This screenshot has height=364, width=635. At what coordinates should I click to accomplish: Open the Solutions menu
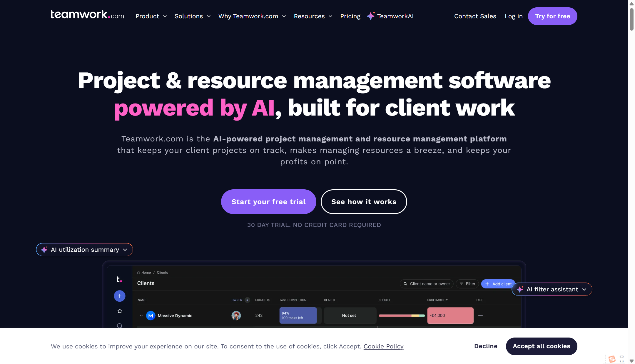point(192,16)
